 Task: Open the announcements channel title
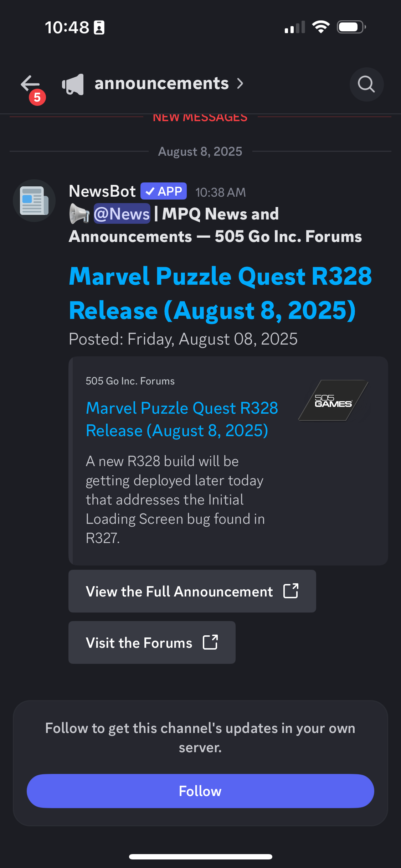tap(161, 83)
